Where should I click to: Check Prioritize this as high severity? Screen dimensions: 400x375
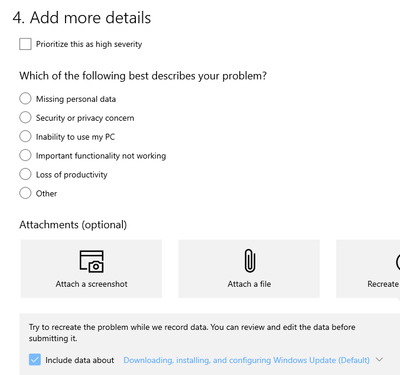(x=25, y=44)
